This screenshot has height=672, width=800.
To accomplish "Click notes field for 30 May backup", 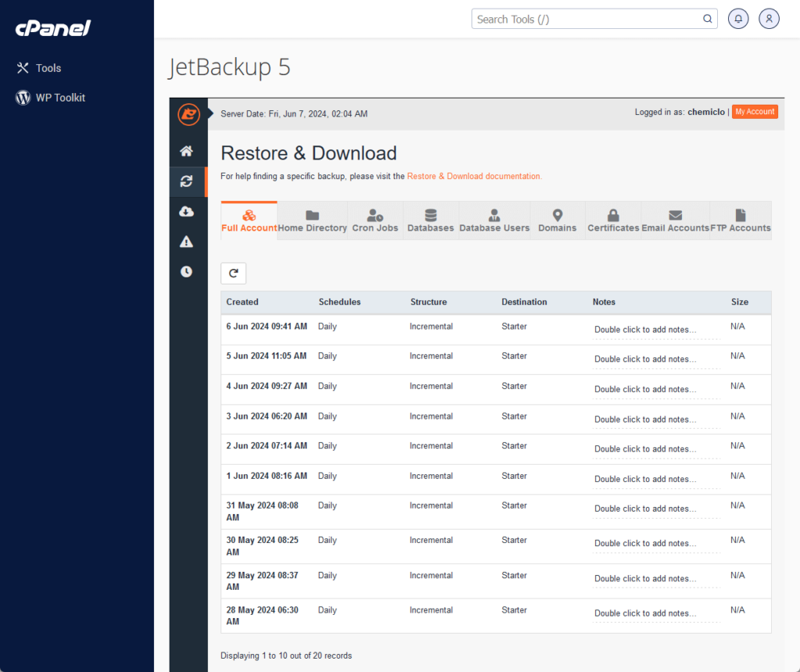I will 656,543.
